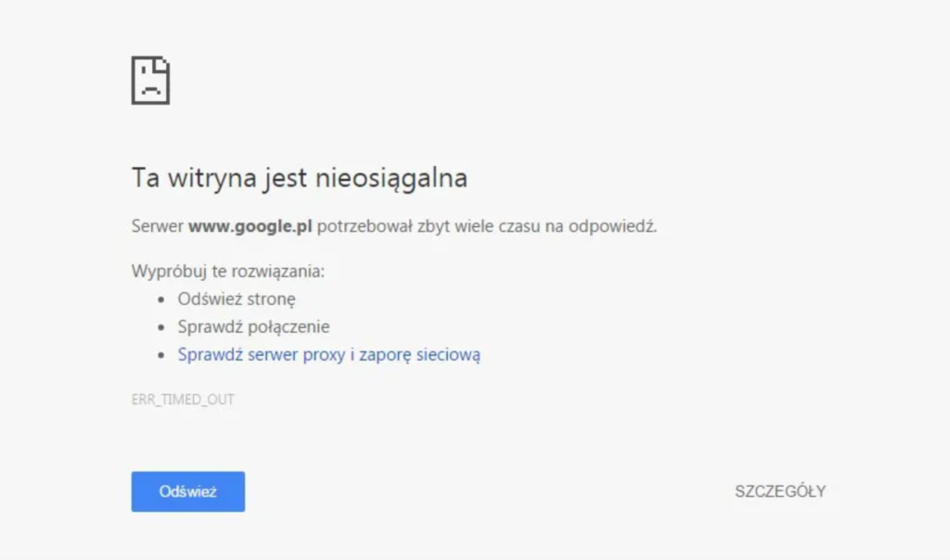The height and width of the screenshot is (560, 950).
Task: Click the "Odśwież stronę" suggestion text
Action: (237, 299)
